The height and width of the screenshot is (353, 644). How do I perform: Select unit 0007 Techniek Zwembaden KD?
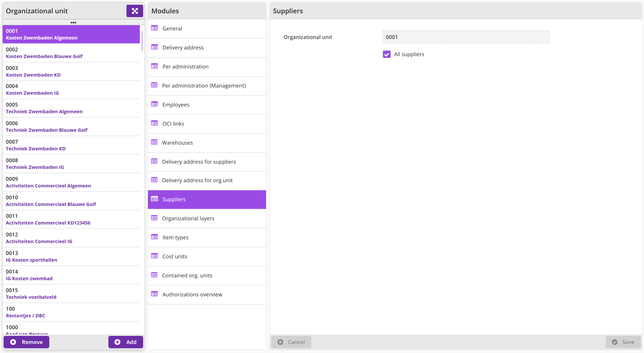[x=71, y=145]
